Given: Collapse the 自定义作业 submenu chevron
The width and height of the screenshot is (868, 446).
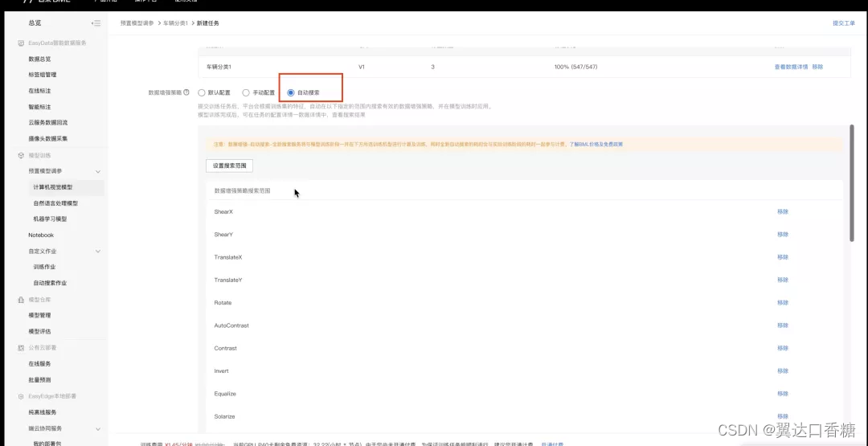Looking at the screenshot, I should (98, 252).
